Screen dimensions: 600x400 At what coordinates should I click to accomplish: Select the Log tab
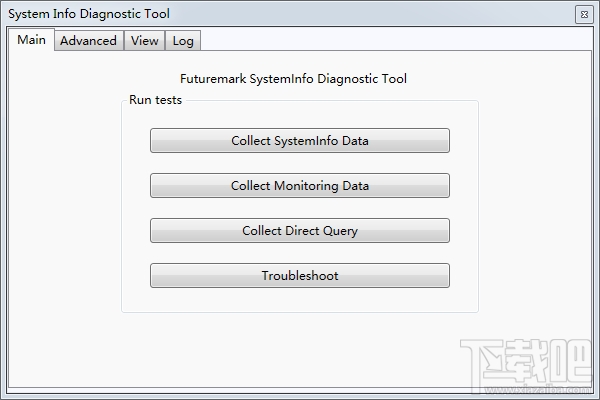pyautogui.click(x=183, y=41)
